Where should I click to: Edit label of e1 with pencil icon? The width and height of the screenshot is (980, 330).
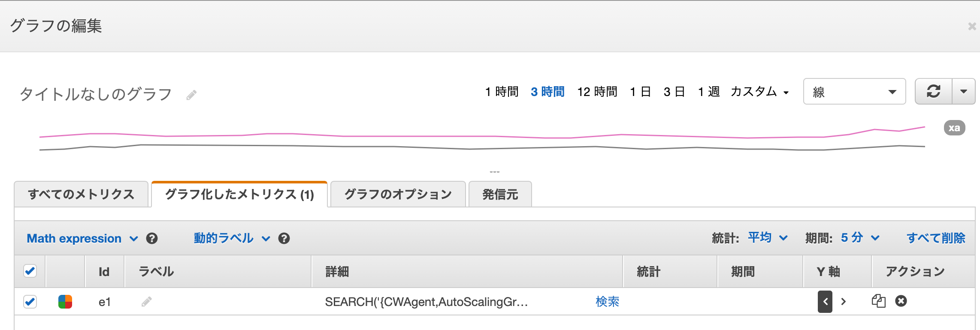146,302
